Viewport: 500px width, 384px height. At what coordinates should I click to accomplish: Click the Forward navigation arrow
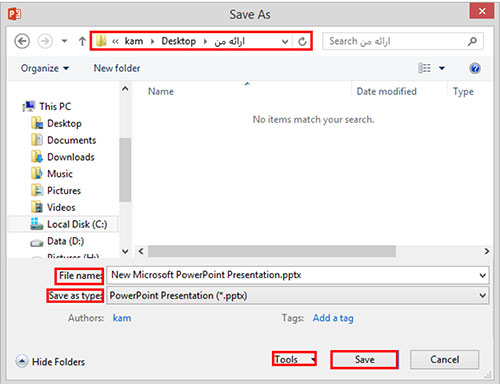pyautogui.click(x=45, y=42)
